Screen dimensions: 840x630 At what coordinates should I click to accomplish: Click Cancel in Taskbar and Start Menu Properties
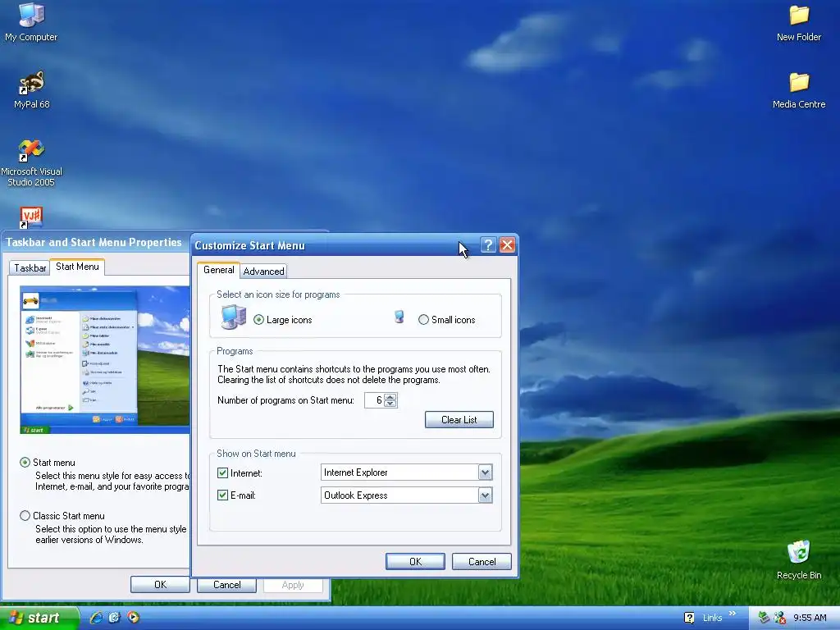[226, 585]
